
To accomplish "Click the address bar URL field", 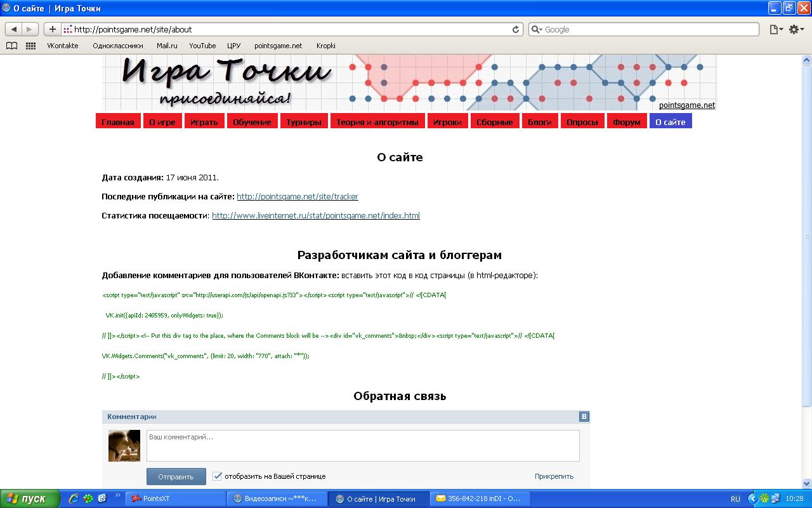I will coord(292,29).
